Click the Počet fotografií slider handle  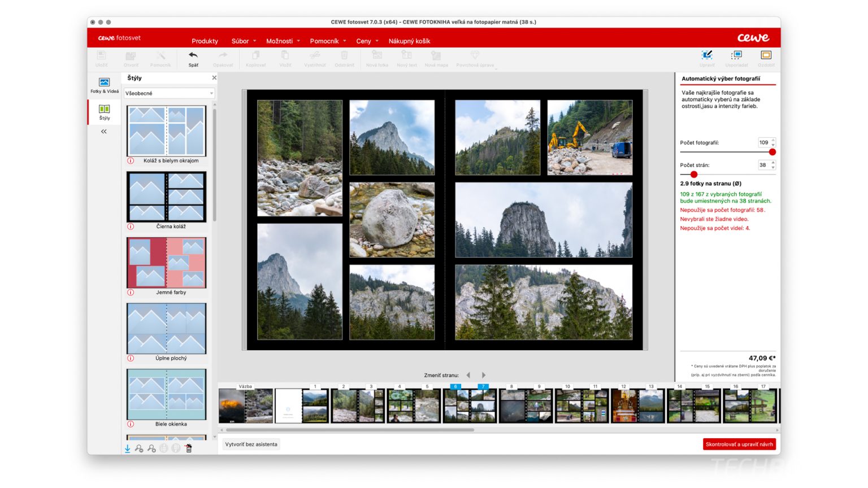point(772,152)
